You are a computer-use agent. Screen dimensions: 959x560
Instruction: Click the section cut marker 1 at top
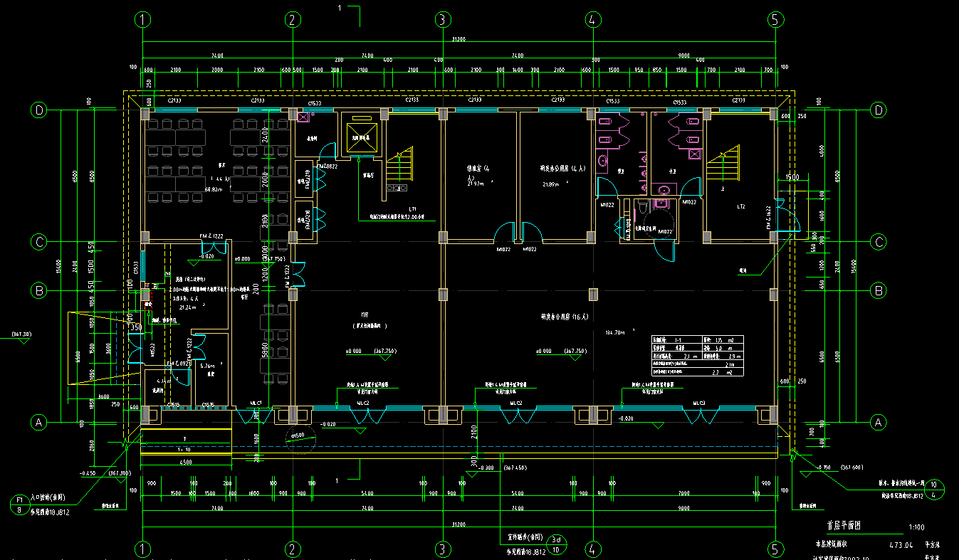click(340, 8)
